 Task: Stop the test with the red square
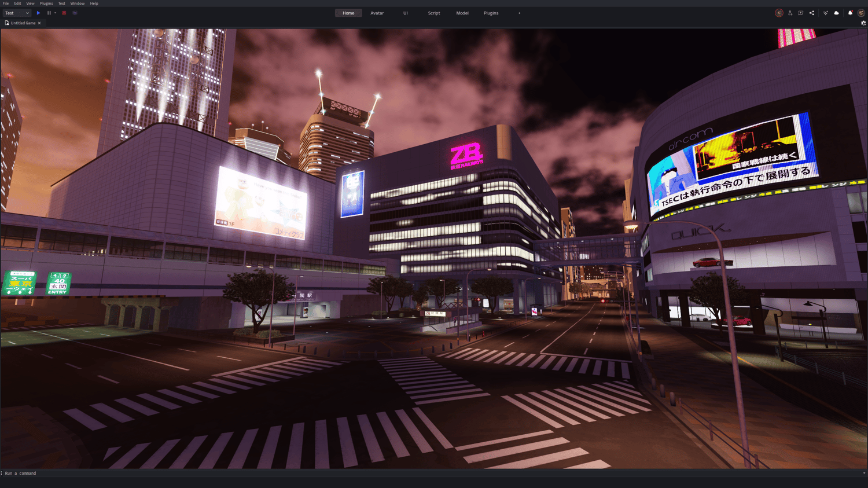pos(64,13)
